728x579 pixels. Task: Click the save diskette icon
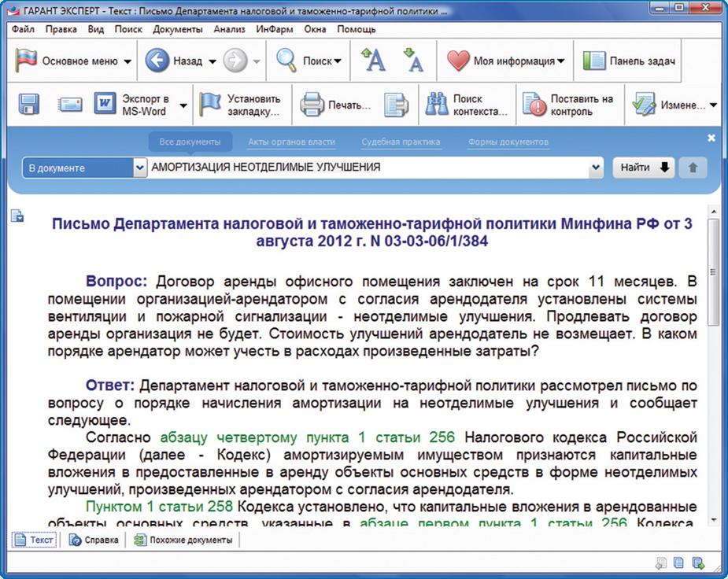(29, 105)
